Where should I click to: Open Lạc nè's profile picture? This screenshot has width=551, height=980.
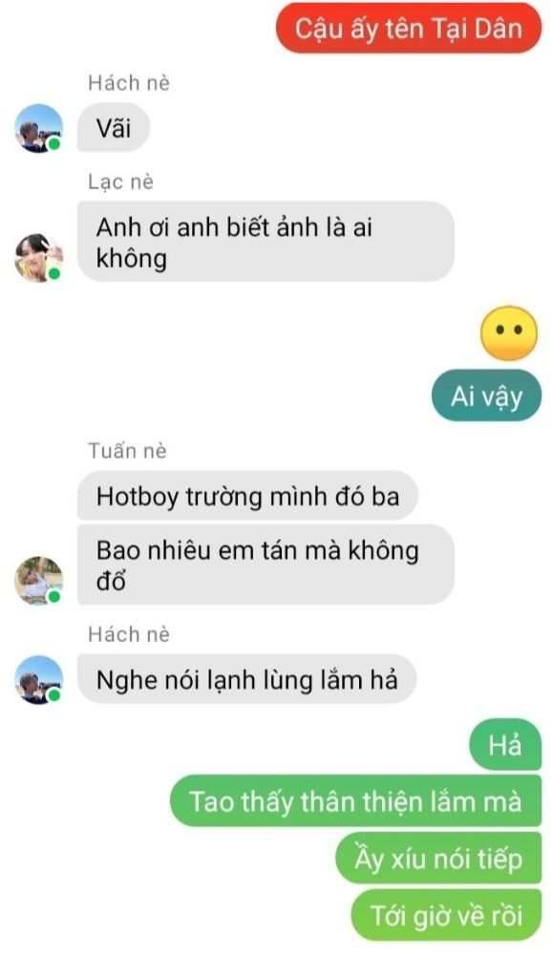[39, 258]
